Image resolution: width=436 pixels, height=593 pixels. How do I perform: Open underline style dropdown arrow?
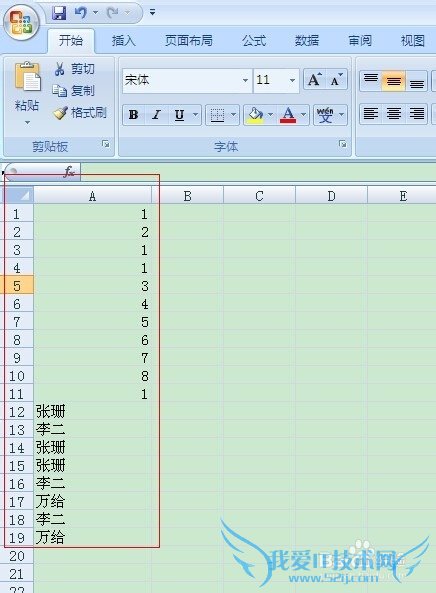pyautogui.click(x=196, y=115)
